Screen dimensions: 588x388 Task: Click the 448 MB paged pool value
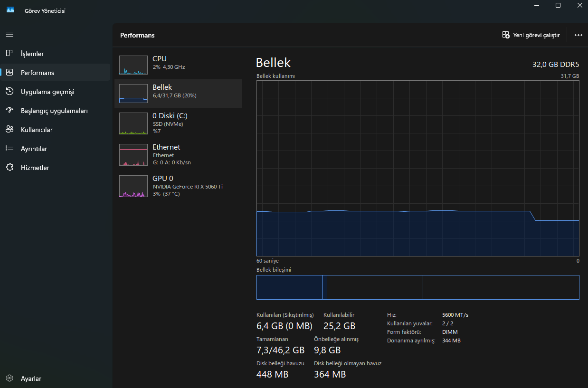(273, 374)
